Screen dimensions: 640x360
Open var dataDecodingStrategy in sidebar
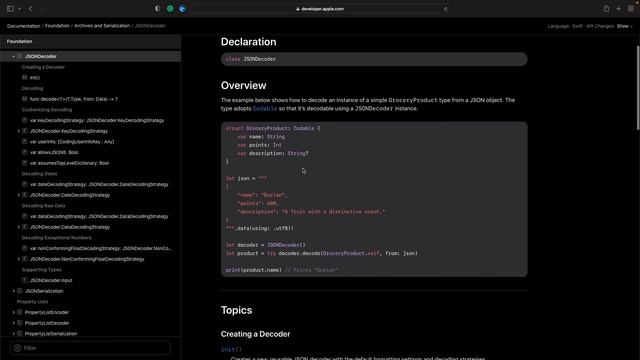pos(99,216)
